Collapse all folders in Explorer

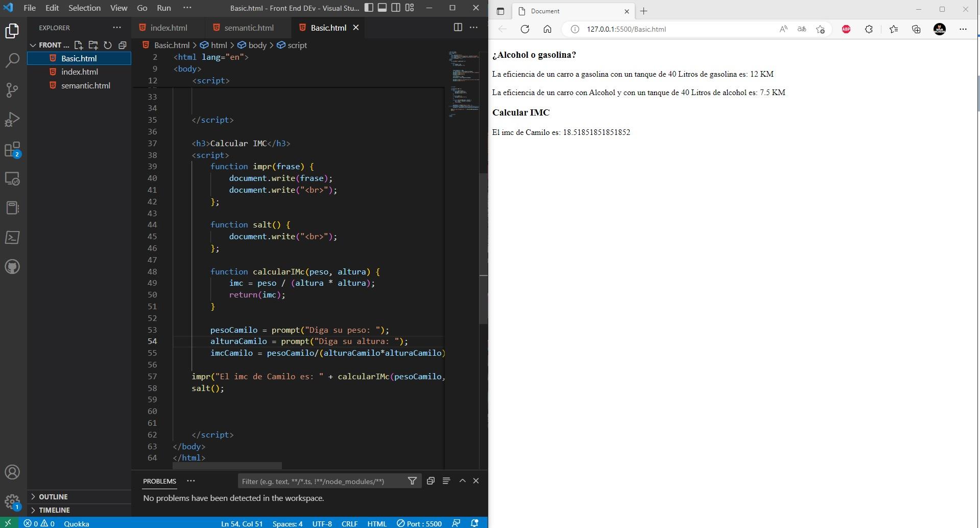(x=122, y=45)
